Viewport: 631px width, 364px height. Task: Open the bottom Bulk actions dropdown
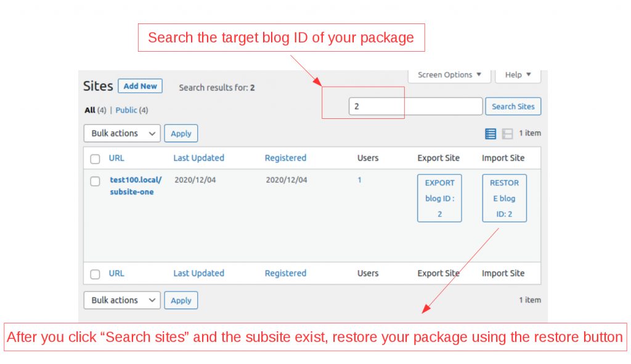click(122, 300)
